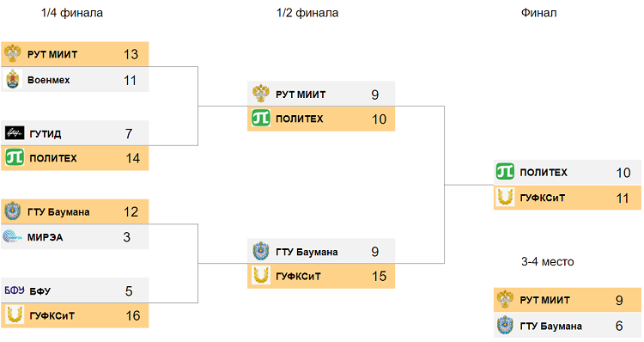Click the ПОЛИТЕХ logo in the final match
Image resolution: width=644 pixels, height=342 pixels.
[505, 171]
